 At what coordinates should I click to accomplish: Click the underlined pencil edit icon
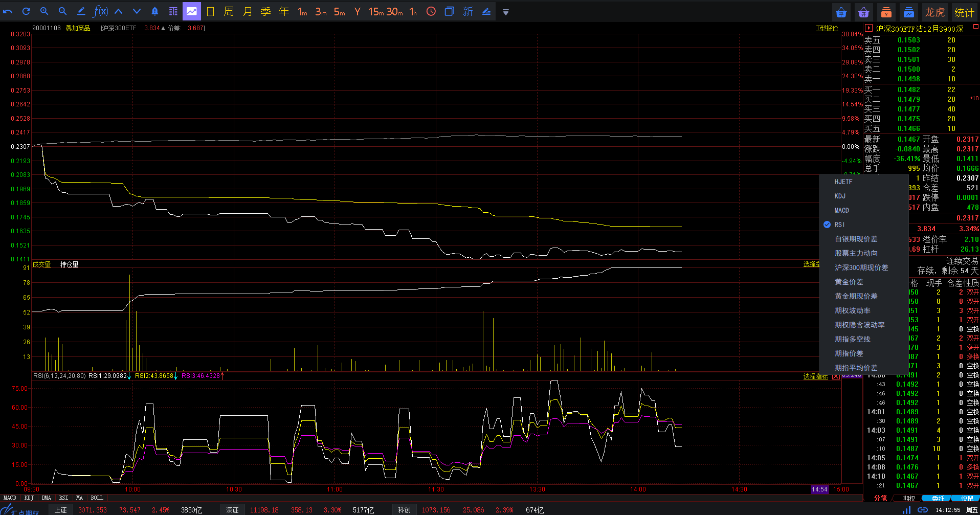pos(486,11)
